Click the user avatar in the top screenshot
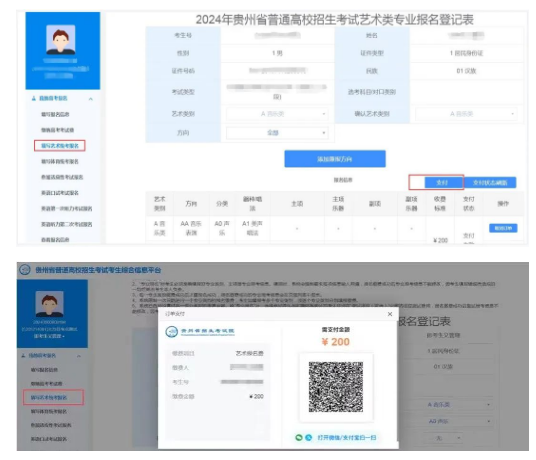Image resolution: width=536 pixels, height=460 pixels. tap(61, 40)
